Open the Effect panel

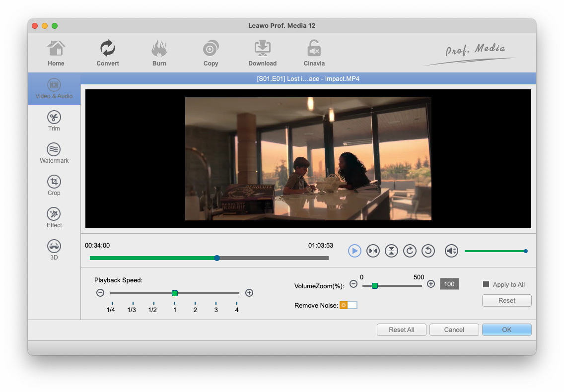click(54, 218)
